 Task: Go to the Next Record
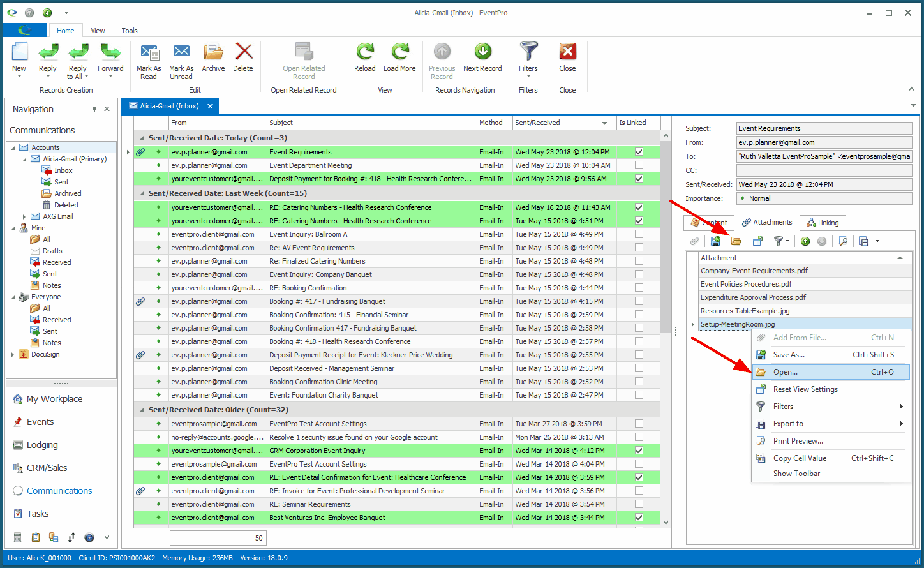482,59
